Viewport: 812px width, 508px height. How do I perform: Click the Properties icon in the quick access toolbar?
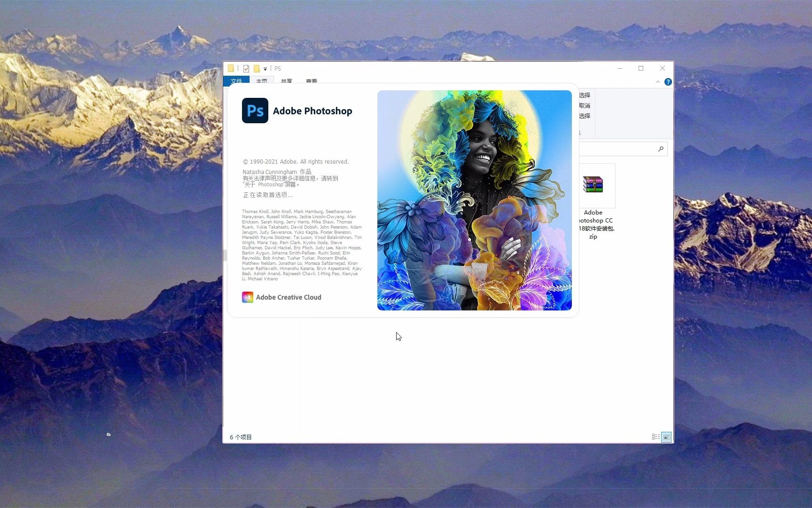click(246, 68)
